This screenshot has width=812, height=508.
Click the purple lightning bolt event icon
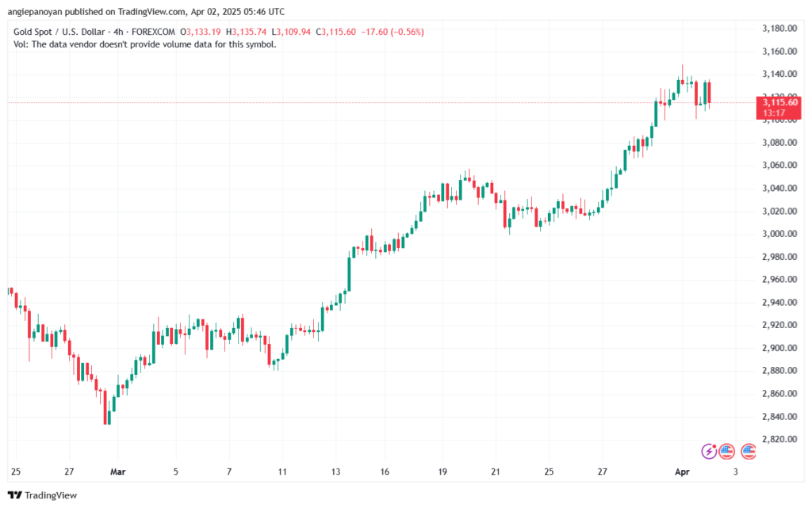point(710,452)
